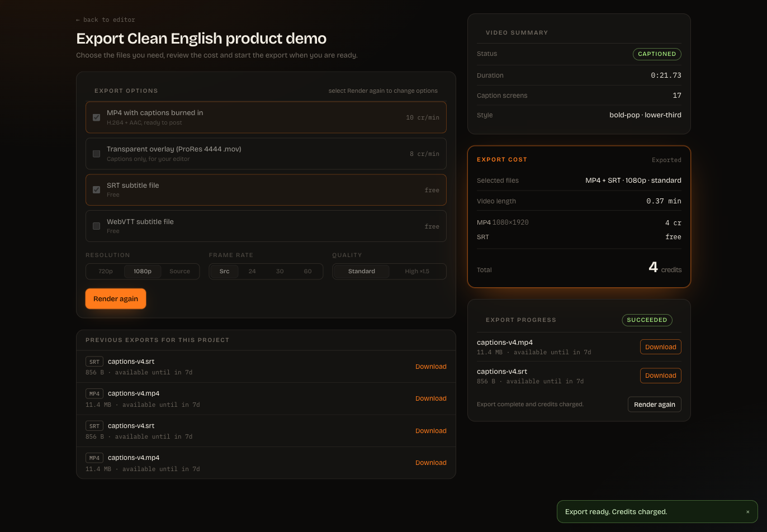
Task: Click the orange Render again button
Action: pyautogui.click(x=116, y=299)
